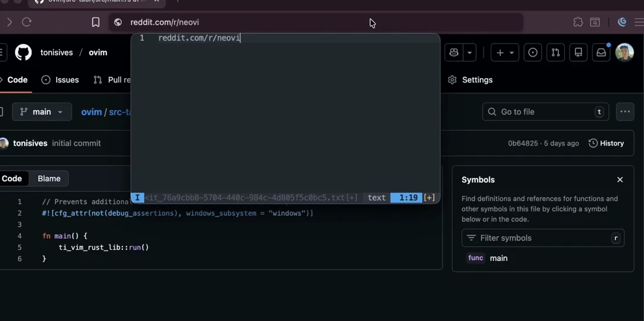
Task: Click the filter lines icon in symbols
Action: click(x=471, y=238)
